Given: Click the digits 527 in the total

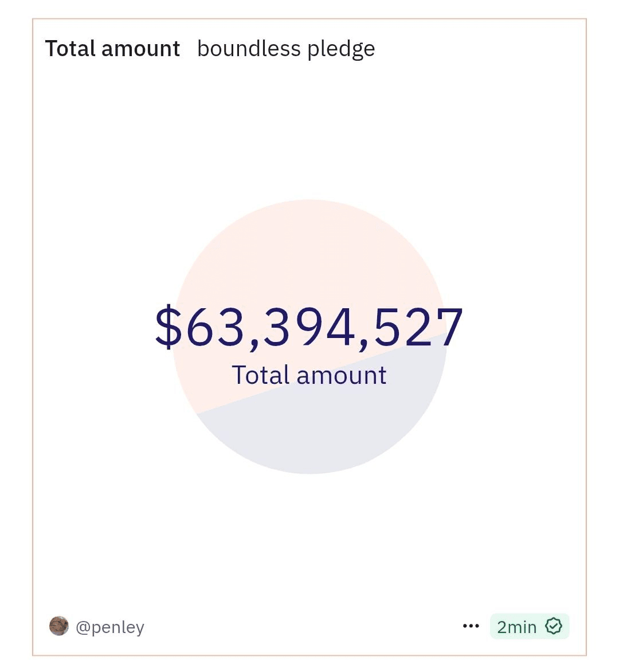Looking at the screenshot, I should click(x=419, y=327).
